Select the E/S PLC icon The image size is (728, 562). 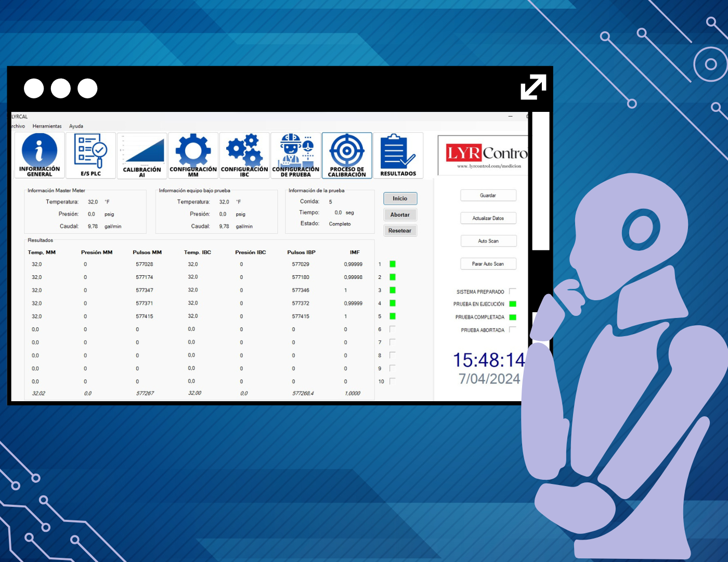pos(90,155)
